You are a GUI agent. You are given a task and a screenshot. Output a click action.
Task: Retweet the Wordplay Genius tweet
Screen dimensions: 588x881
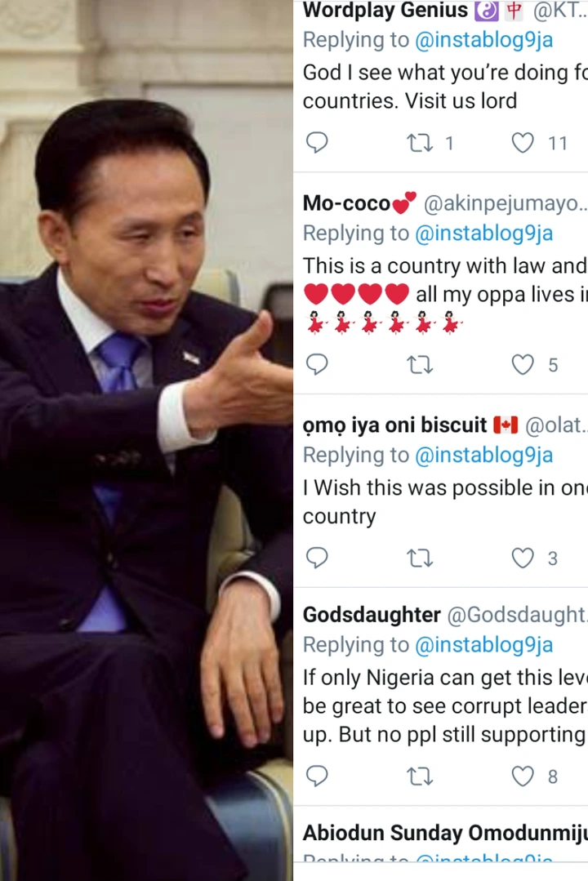pyautogui.click(x=420, y=143)
